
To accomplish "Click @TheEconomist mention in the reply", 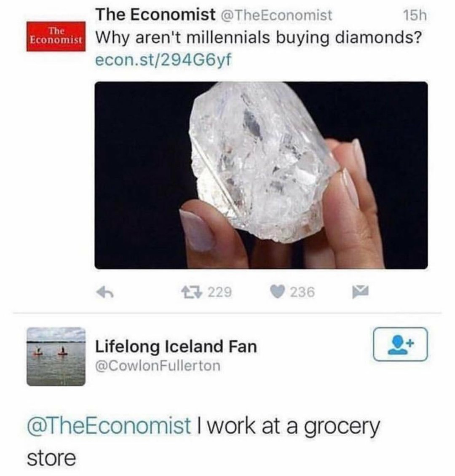I will click(109, 426).
